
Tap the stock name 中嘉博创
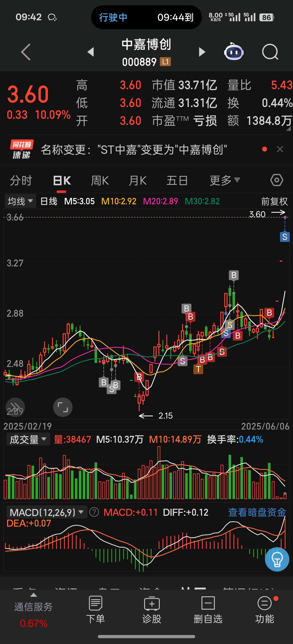tap(146, 44)
